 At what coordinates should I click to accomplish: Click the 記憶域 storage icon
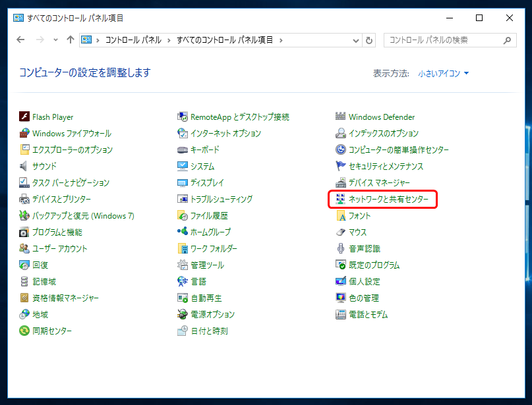pos(24,281)
